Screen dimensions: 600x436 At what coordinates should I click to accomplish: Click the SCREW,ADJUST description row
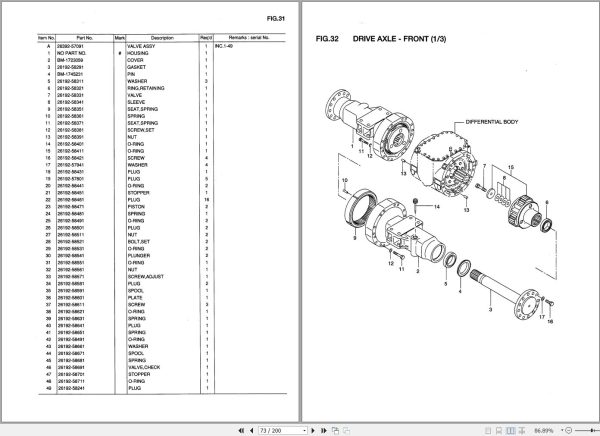[x=145, y=276]
